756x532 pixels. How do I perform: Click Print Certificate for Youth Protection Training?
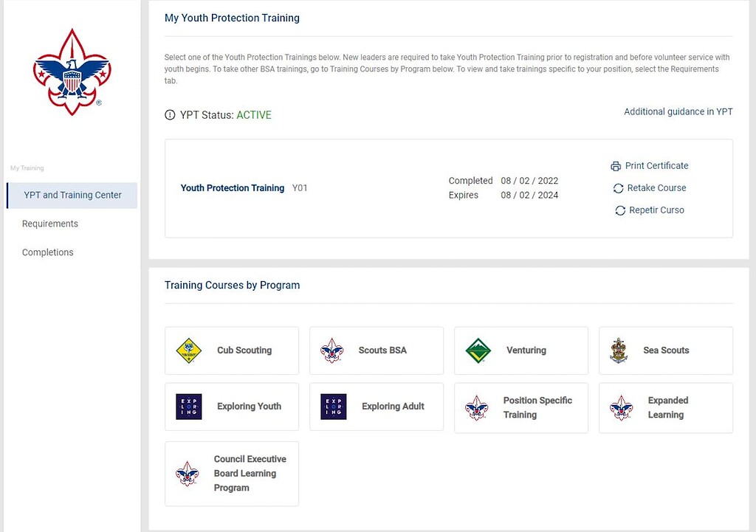pos(656,165)
